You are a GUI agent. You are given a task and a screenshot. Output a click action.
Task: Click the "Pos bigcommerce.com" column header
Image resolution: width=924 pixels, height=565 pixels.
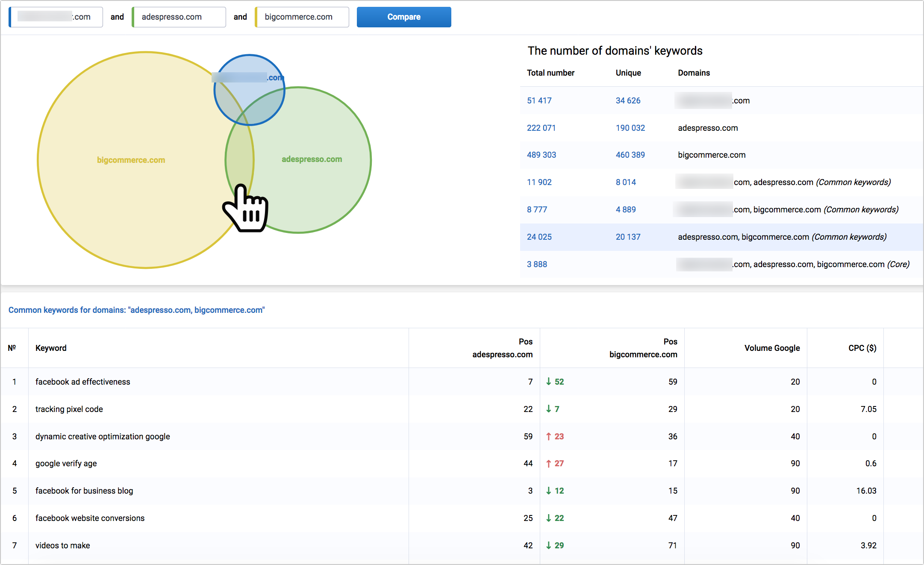click(x=643, y=348)
